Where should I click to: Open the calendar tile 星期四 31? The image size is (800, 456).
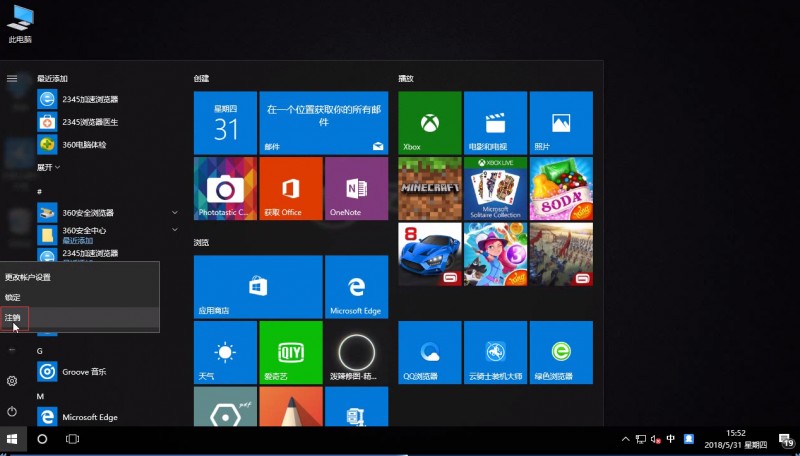225,123
